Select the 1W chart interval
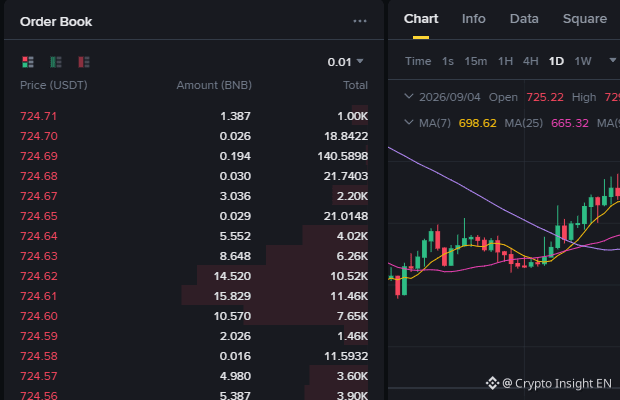620x400 pixels. [x=583, y=61]
